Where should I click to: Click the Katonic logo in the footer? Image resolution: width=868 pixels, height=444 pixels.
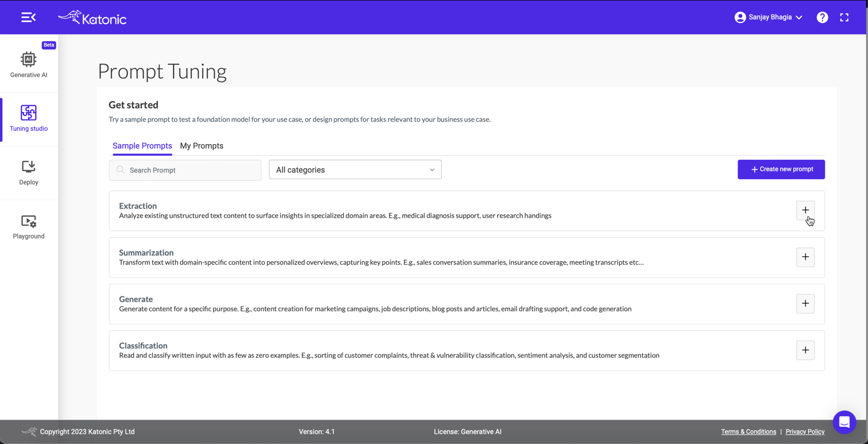[x=29, y=431]
